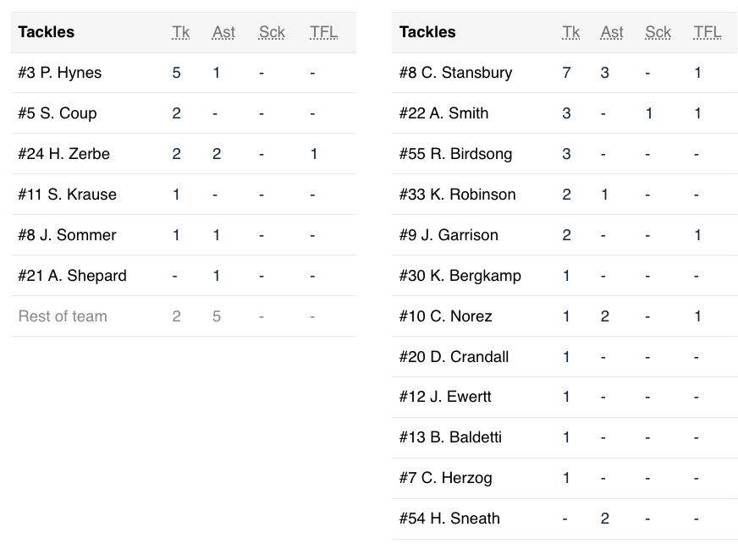Select player #11 S. Krause
The image size is (738, 560).
coord(68,195)
